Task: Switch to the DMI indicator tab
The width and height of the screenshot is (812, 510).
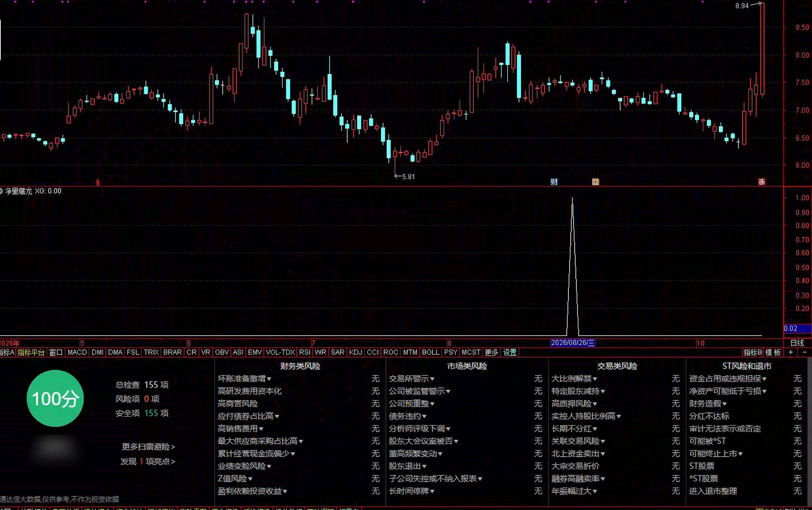Action: click(x=98, y=352)
